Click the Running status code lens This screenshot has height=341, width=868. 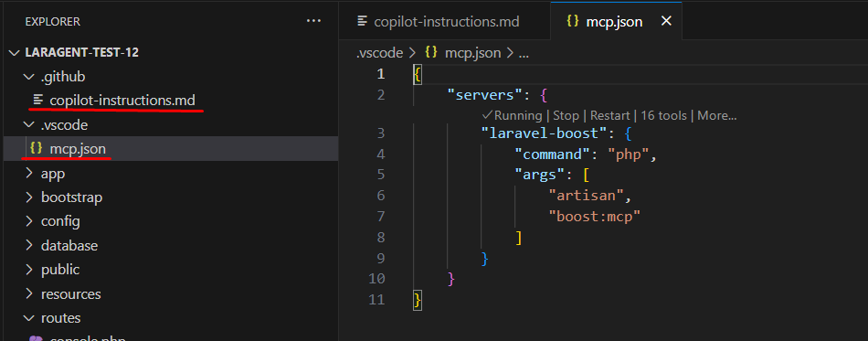tap(512, 116)
